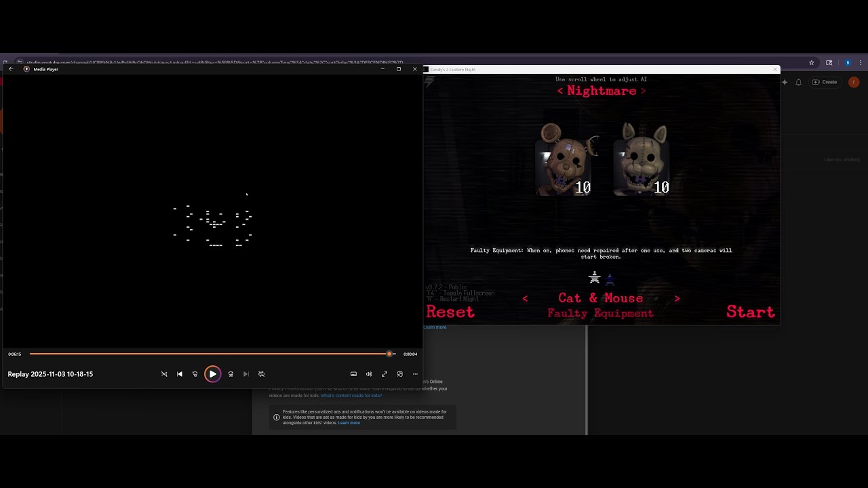This screenshot has height=488, width=868.
Task: Go to next track in Media Player
Action: pyautogui.click(x=246, y=374)
